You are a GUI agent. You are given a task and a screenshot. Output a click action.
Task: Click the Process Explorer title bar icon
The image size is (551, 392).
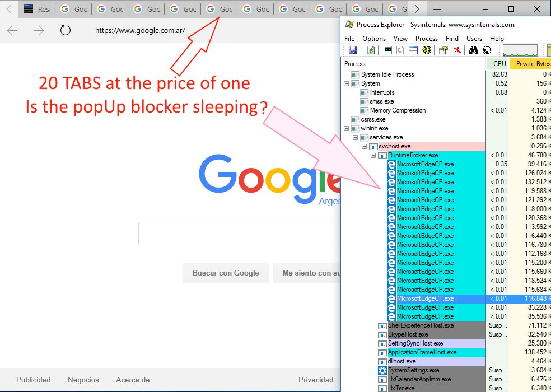click(349, 24)
